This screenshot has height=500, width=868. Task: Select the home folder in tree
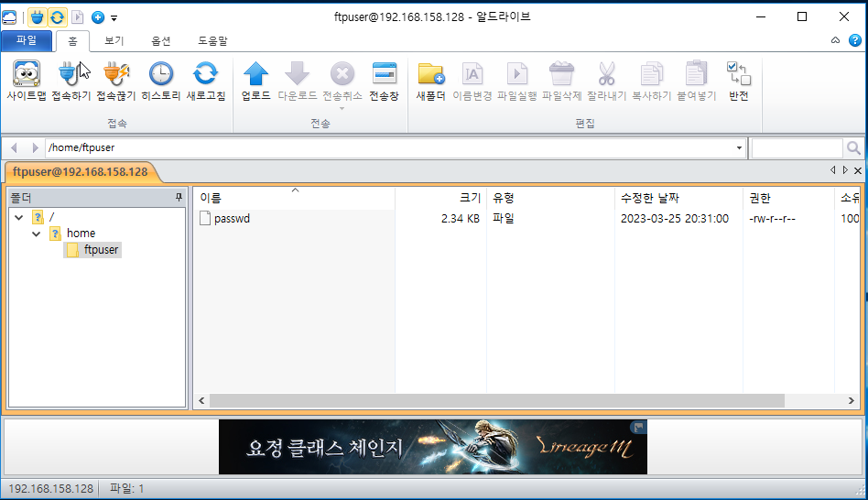(x=81, y=234)
